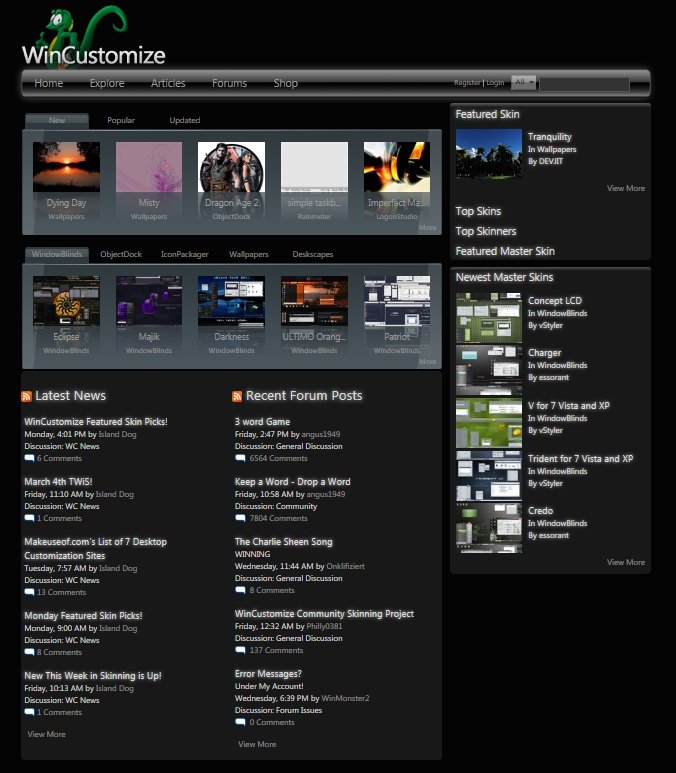
Task: Click comment bubble icon next to 13 Comments
Action: pyautogui.click(x=30, y=593)
